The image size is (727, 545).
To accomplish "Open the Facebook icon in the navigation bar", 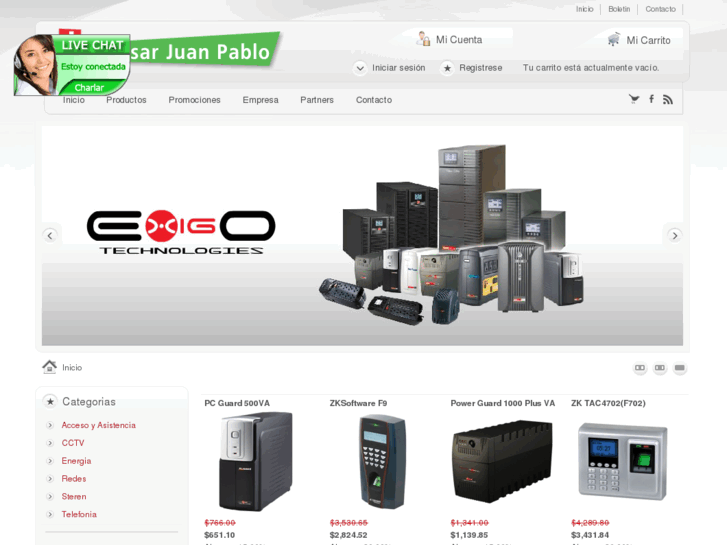I will click(x=651, y=99).
